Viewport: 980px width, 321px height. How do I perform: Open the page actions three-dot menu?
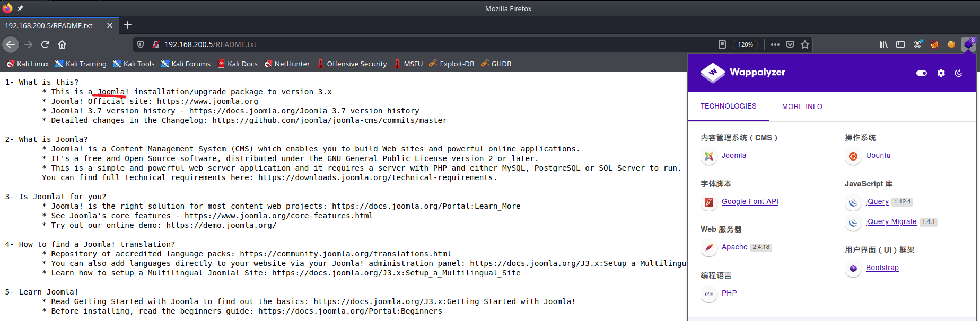click(x=775, y=44)
